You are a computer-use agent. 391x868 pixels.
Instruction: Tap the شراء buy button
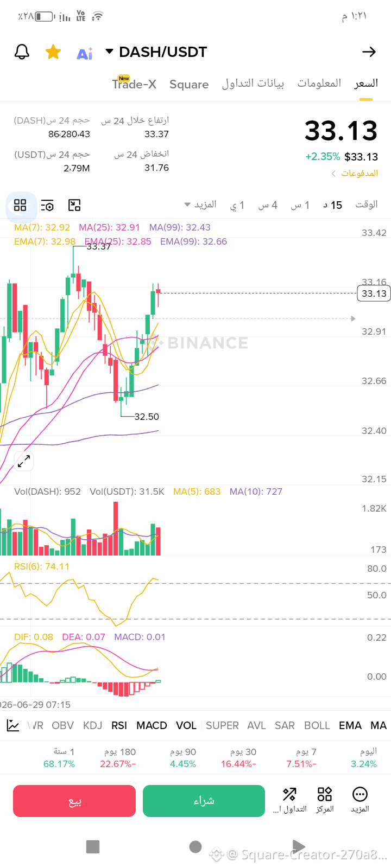tap(204, 801)
